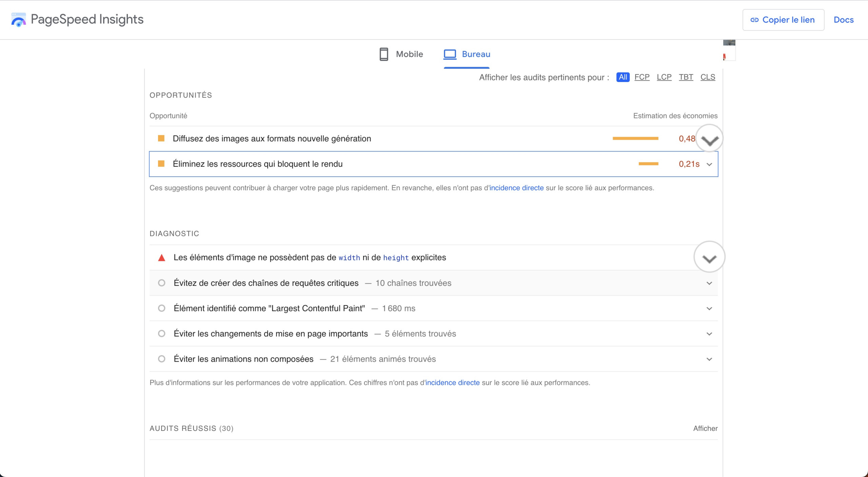Viewport: 868px width, 477px height.
Task: Filter audits by LCP
Action: 664,77
